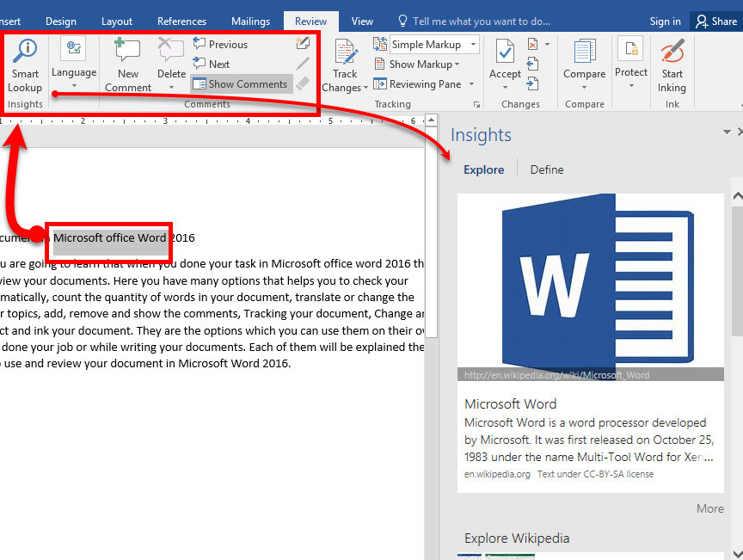Click the Tell me what you want to do box
743x560 pixels.
click(x=482, y=22)
